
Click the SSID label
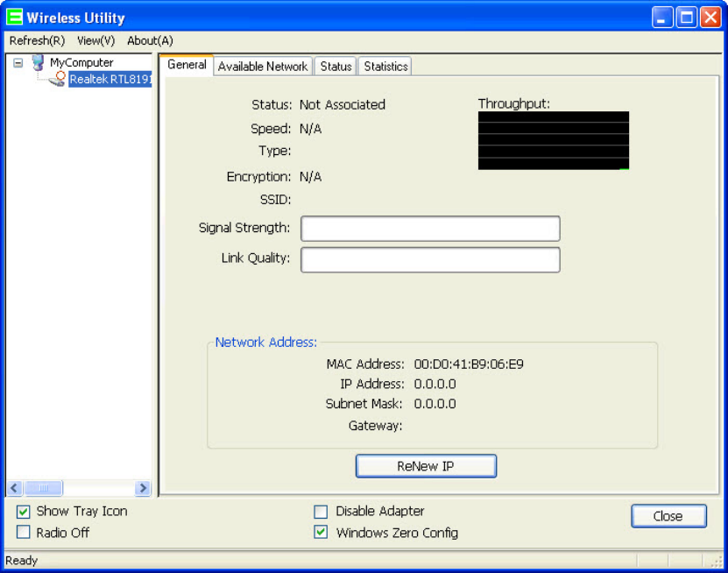275,200
